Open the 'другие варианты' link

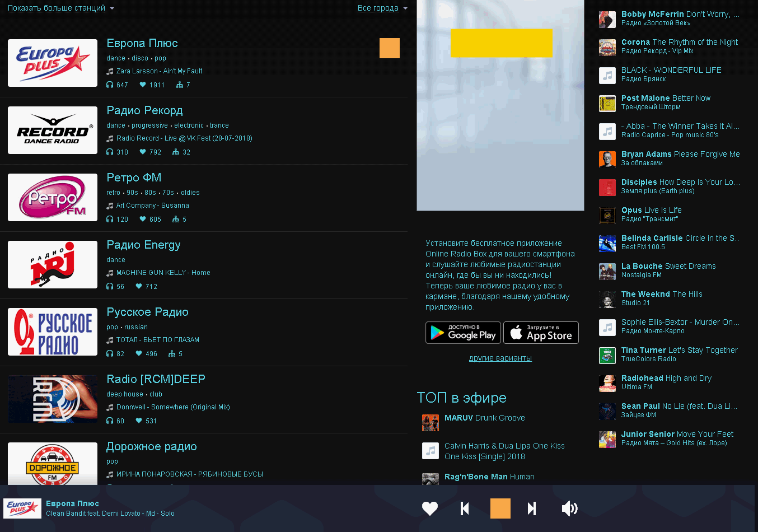pyautogui.click(x=500, y=358)
